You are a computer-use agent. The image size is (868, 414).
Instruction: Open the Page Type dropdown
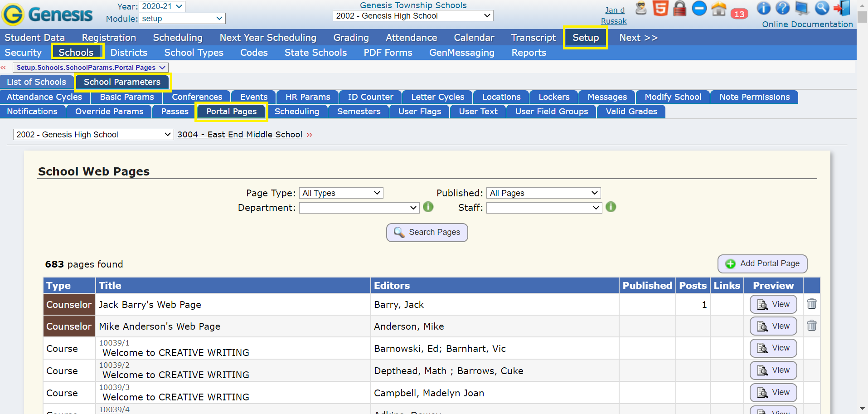pos(341,193)
